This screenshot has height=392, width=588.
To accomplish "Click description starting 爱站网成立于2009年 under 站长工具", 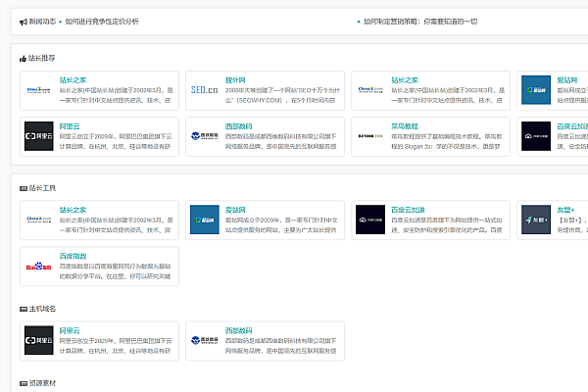I will click(281, 225).
